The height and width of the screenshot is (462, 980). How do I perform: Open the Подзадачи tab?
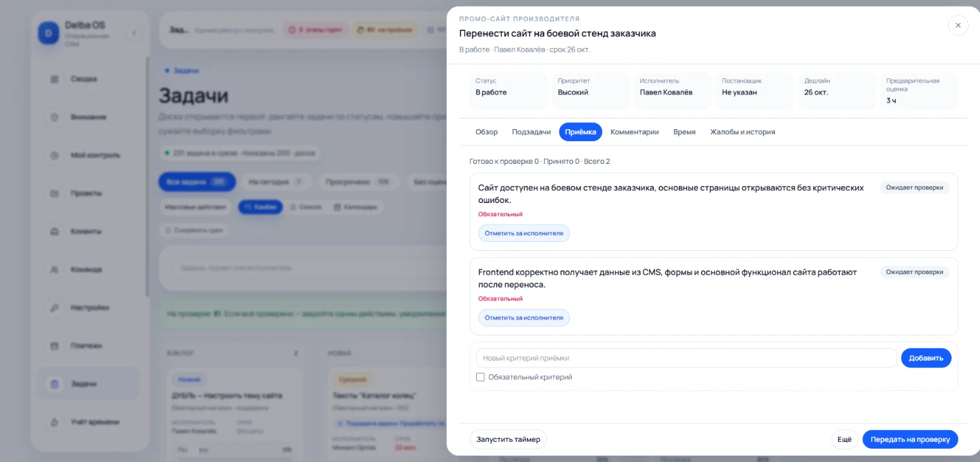click(532, 132)
